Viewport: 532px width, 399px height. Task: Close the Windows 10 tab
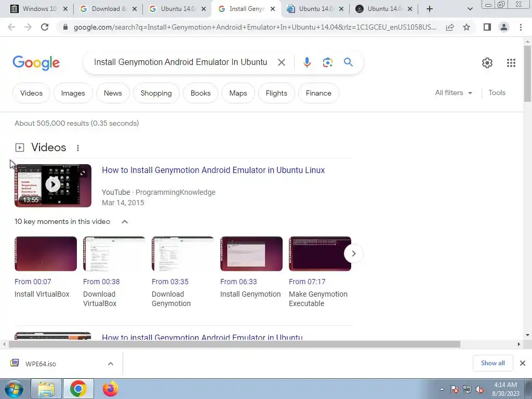pos(65,9)
